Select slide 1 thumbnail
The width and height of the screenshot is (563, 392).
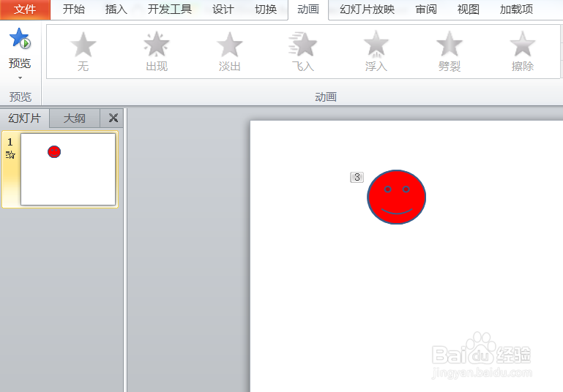pyautogui.click(x=68, y=169)
